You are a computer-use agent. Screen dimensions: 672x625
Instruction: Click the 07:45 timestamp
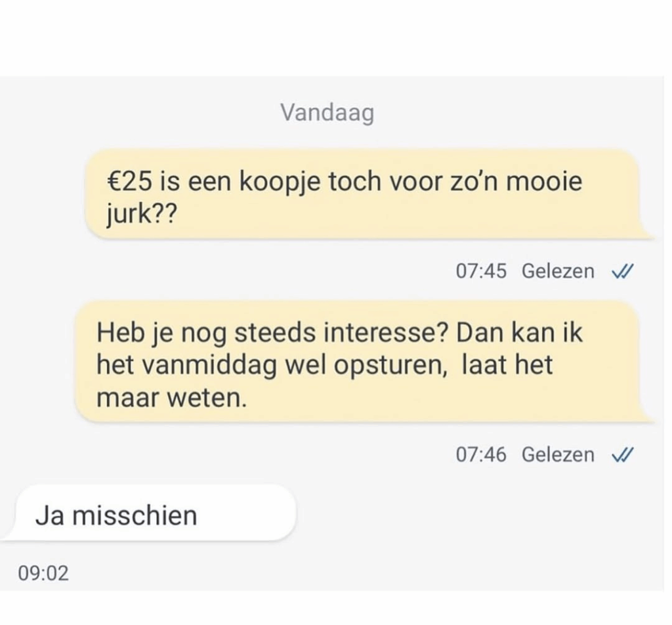481,271
